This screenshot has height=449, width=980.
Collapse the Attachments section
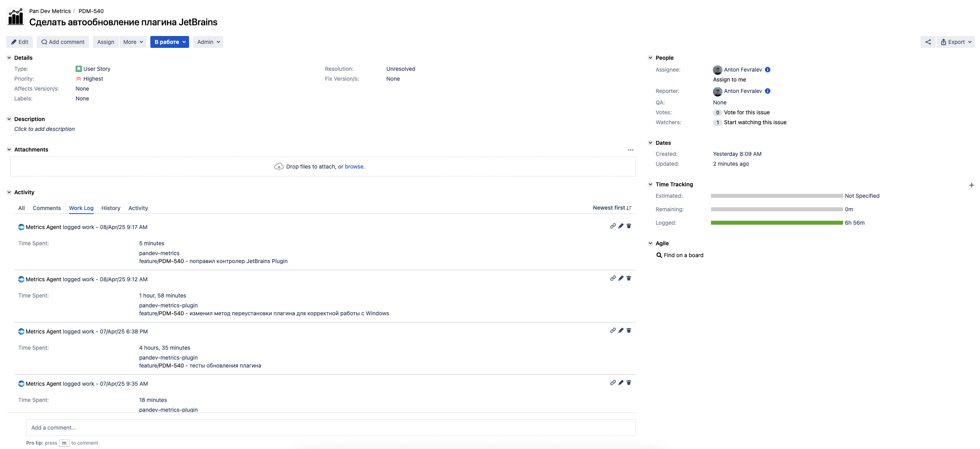pos(9,150)
